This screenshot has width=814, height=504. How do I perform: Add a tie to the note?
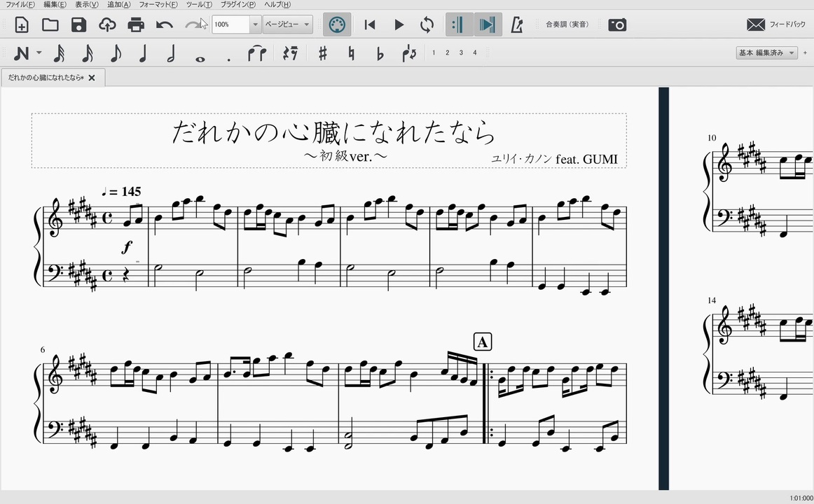click(x=257, y=53)
